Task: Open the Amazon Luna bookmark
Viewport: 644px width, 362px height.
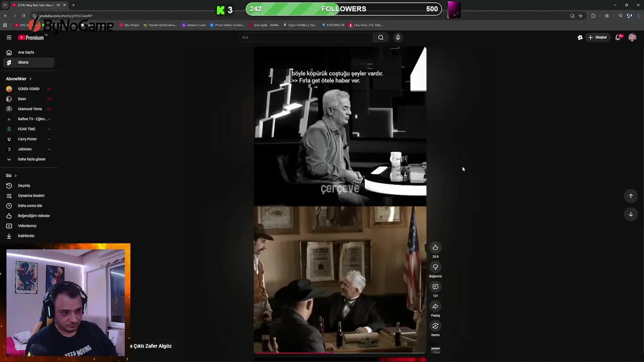Action: tap(194, 25)
